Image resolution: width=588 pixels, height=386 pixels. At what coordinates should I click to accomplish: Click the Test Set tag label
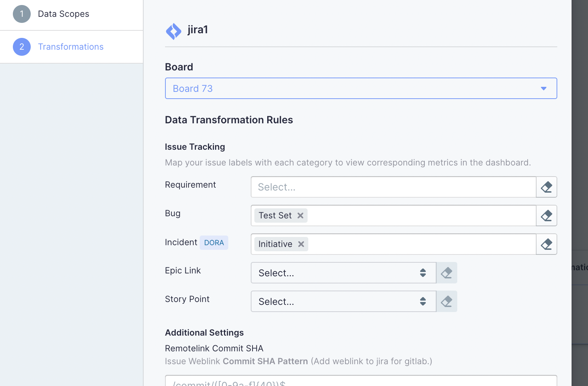point(275,216)
